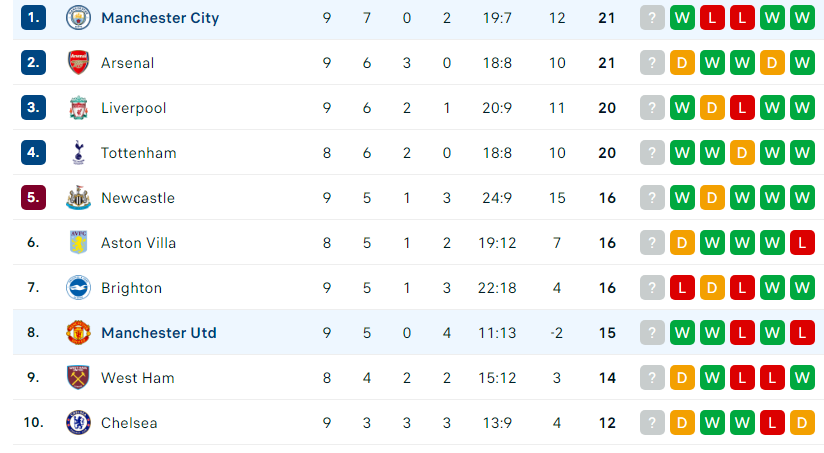The height and width of the screenshot is (453, 824).
Task: Open the Manchester Utd team link
Action: click(159, 333)
